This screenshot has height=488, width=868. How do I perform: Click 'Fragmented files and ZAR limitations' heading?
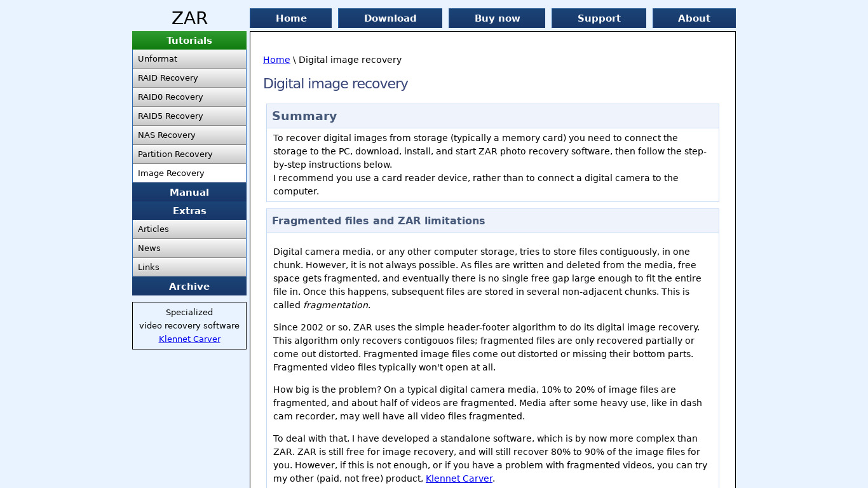[x=378, y=221]
